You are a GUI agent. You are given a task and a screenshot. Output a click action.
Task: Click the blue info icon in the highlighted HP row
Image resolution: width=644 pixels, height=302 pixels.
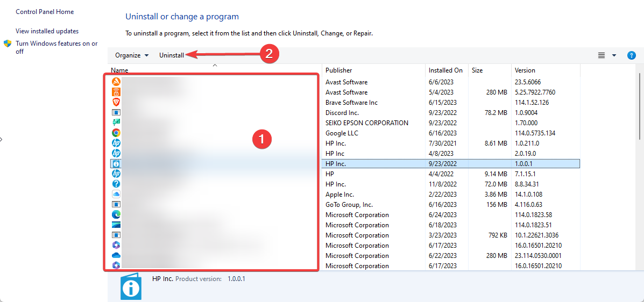116,163
